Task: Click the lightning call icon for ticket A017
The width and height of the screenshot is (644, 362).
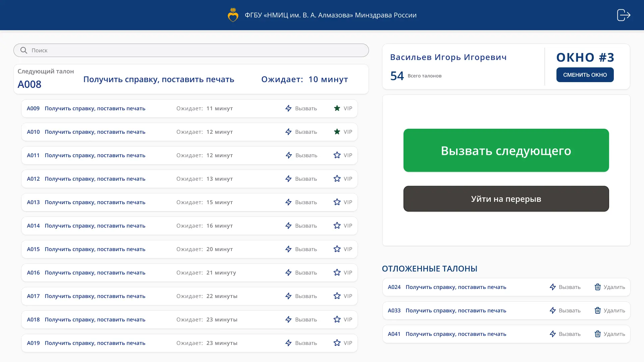Action: (288, 296)
